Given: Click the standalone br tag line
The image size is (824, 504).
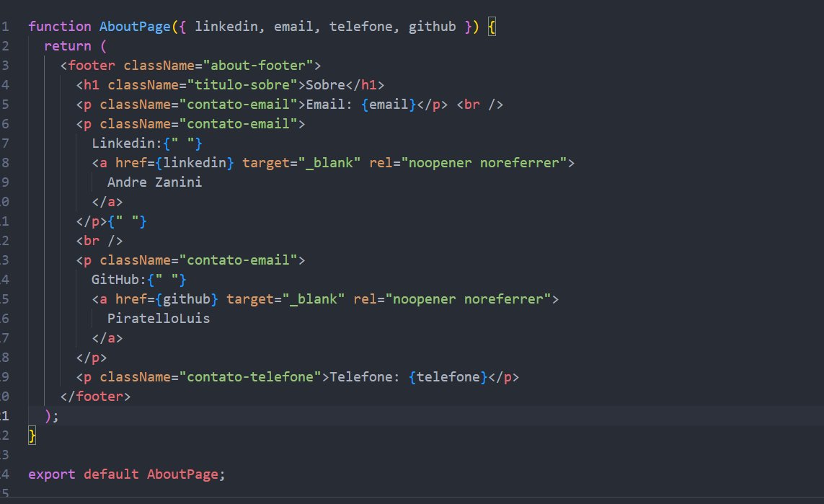Looking at the screenshot, I should 99,241.
